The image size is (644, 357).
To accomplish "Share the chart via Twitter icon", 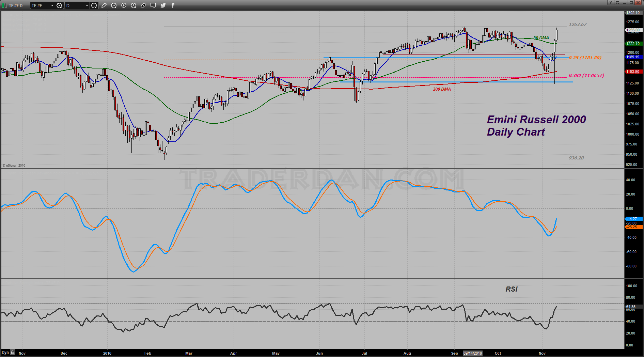I will click(163, 5).
